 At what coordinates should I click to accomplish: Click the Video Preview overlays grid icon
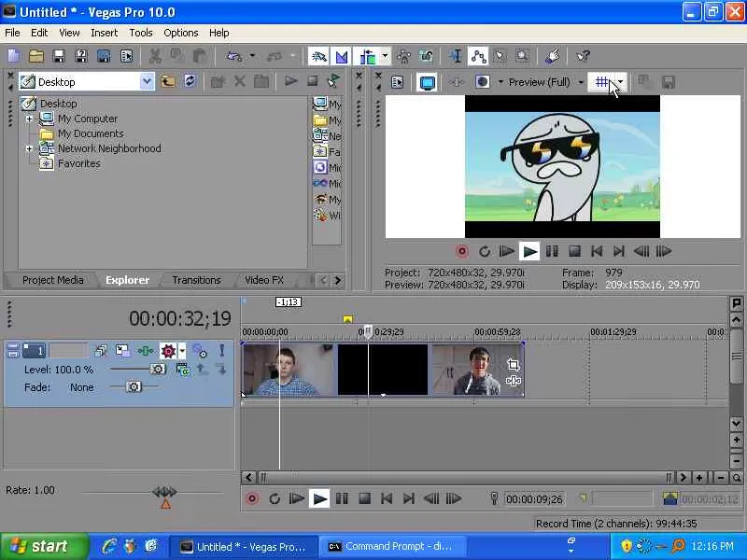(x=603, y=82)
